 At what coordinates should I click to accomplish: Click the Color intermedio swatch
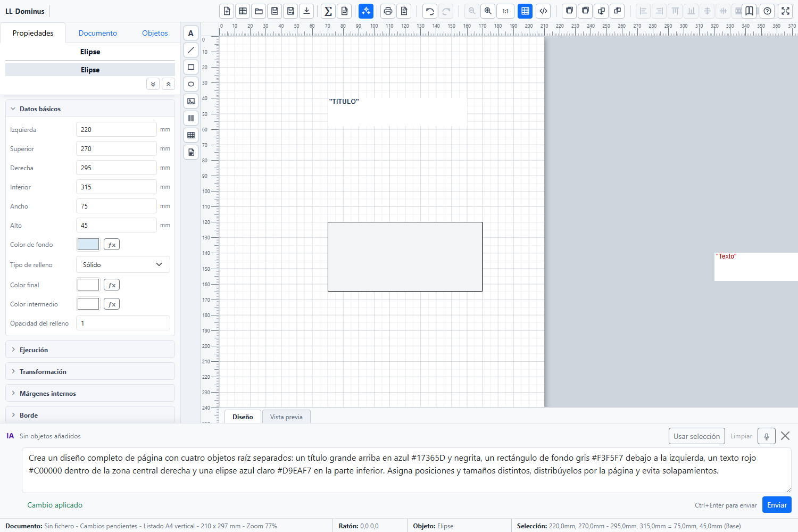(88, 304)
